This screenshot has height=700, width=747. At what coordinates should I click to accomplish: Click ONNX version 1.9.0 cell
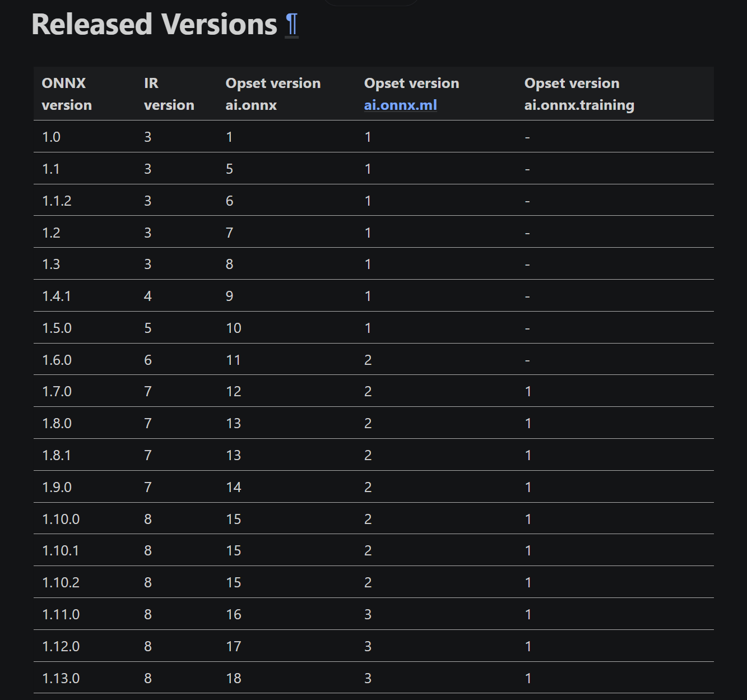[x=57, y=487]
